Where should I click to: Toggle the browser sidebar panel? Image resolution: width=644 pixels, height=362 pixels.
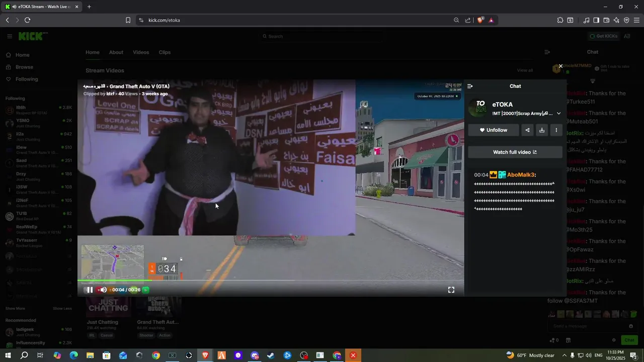(x=596, y=20)
